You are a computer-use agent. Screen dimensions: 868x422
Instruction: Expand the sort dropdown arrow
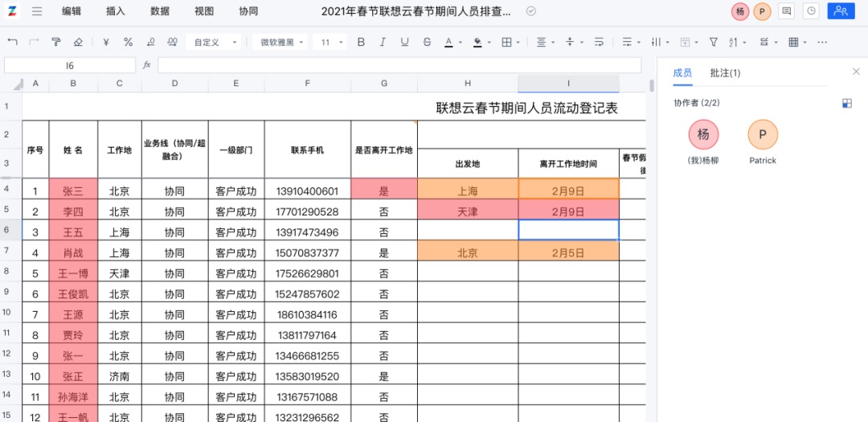click(x=746, y=43)
